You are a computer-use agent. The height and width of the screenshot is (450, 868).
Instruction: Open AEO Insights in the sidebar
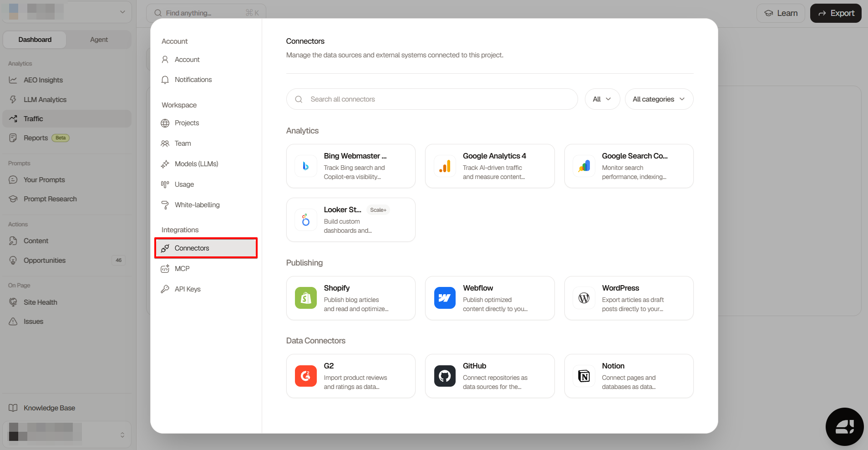(67, 80)
